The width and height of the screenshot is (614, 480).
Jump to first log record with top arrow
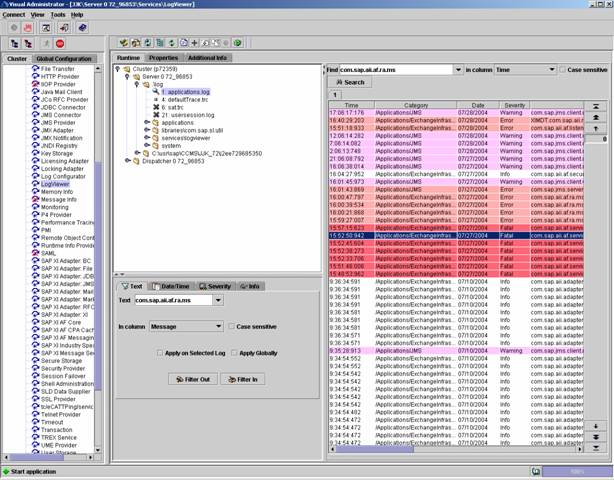coord(595,106)
